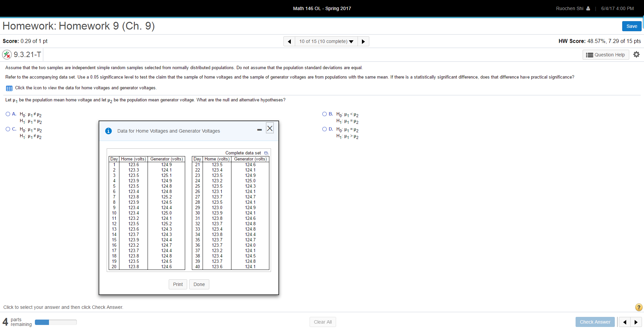This screenshot has width=644, height=332.
Task: Click the second Generator (volts) column header
Action: (251, 159)
